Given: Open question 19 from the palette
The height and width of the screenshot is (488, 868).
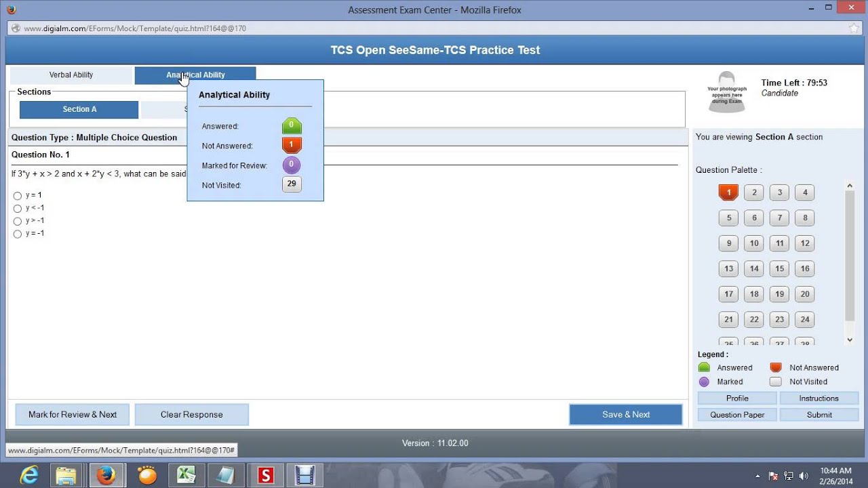Looking at the screenshot, I should (780, 294).
